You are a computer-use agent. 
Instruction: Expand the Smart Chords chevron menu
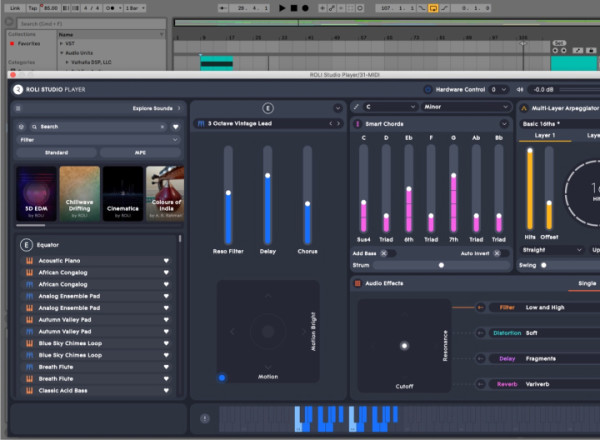504,124
